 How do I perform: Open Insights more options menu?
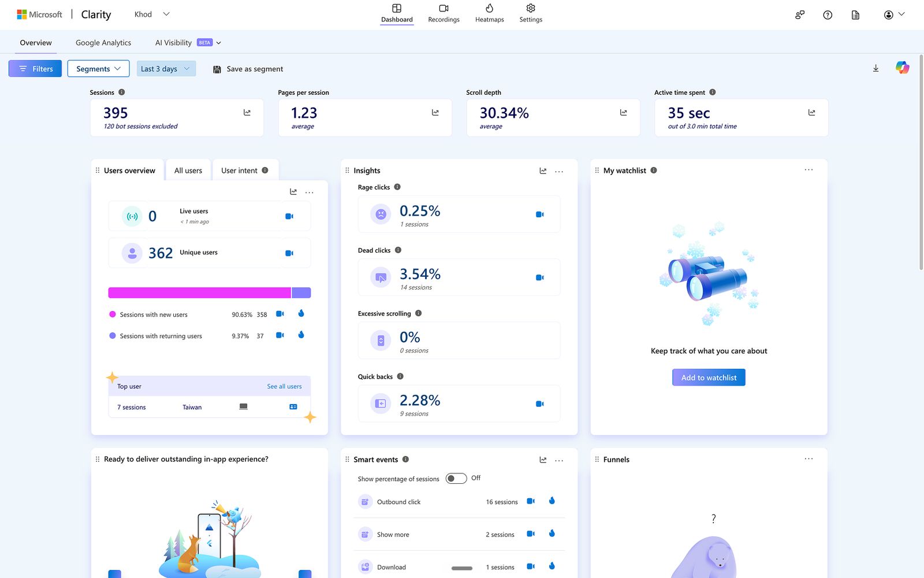click(x=559, y=172)
